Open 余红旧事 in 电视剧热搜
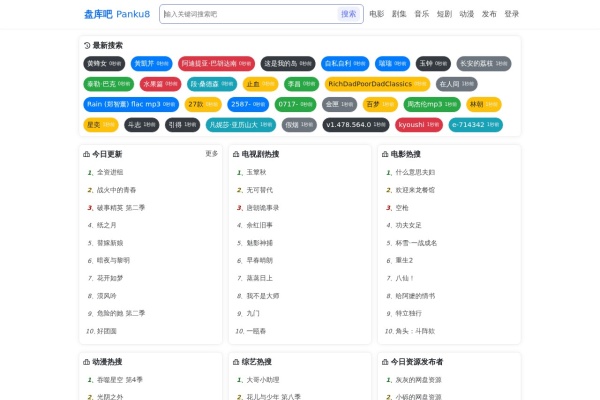The height and width of the screenshot is (400, 600). [259, 225]
